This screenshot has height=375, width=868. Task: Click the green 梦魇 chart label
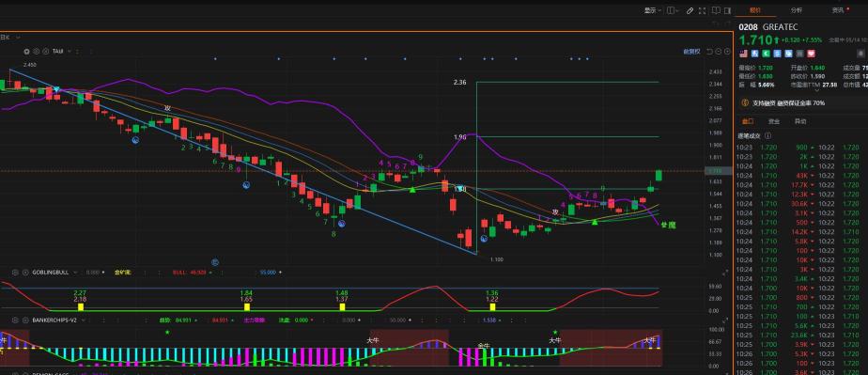click(x=668, y=225)
